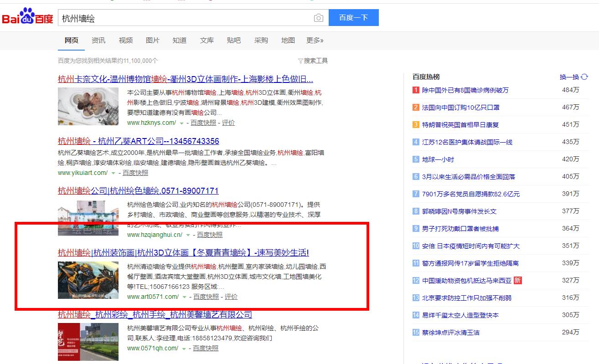Switch to the 知道 tab

(180, 41)
